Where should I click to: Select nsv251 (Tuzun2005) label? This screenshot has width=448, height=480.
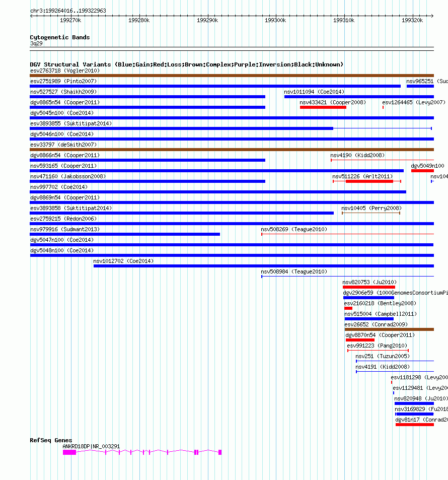[383, 356]
